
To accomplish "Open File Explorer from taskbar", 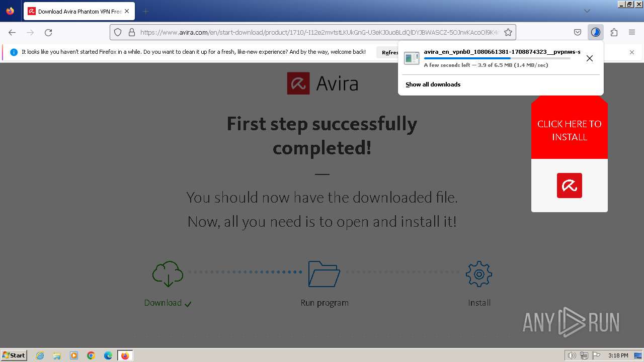I will pyautogui.click(x=57, y=355).
